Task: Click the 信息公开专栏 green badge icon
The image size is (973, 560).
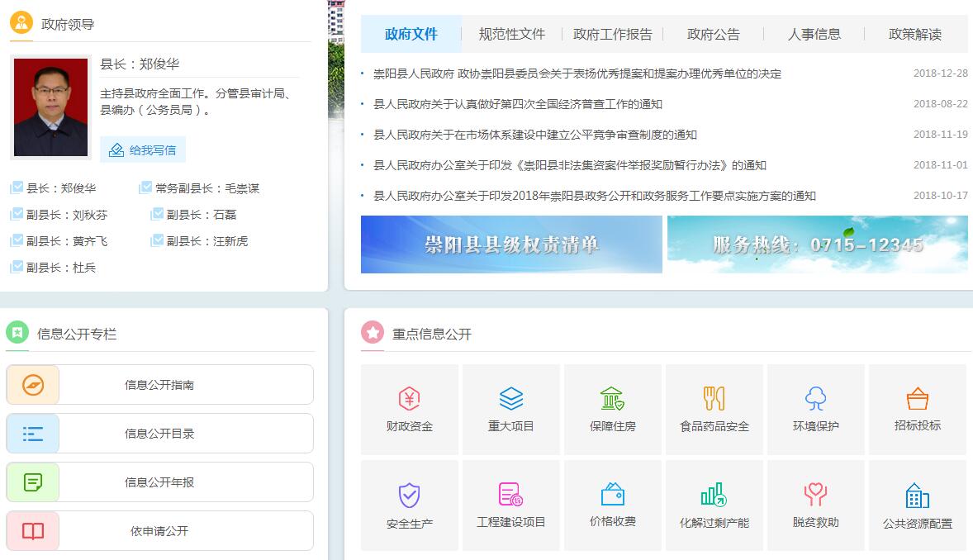Action: click(17, 333)
